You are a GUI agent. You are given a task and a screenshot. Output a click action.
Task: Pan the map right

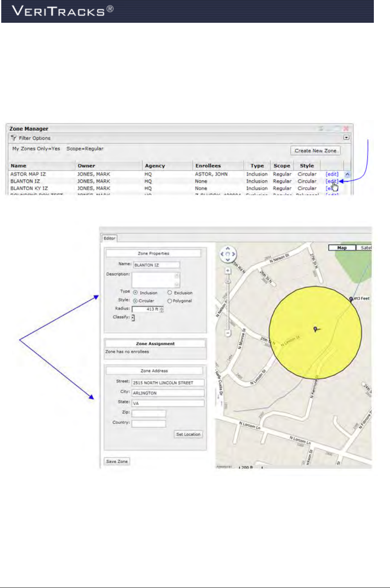coord(234,254)
